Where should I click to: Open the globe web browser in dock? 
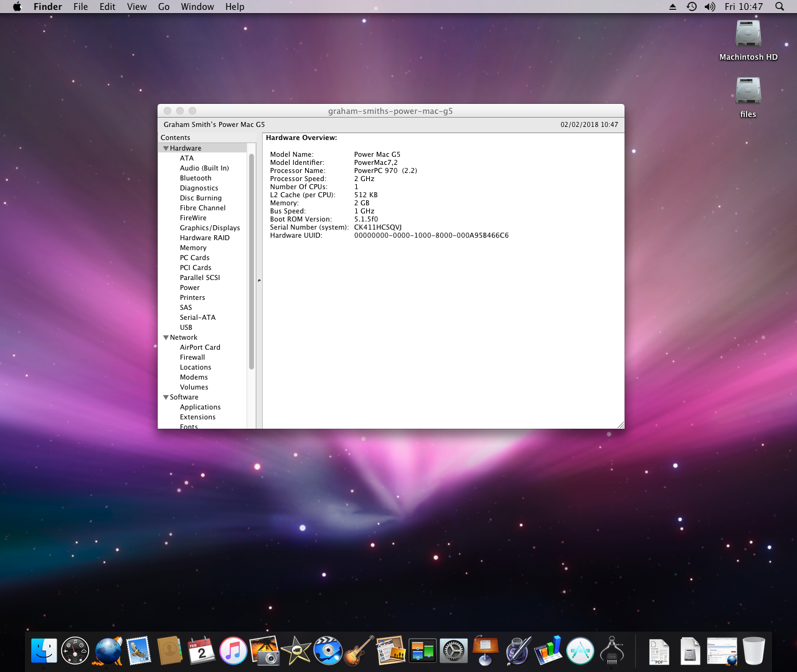pyautogui.click(x=108, y=651)
